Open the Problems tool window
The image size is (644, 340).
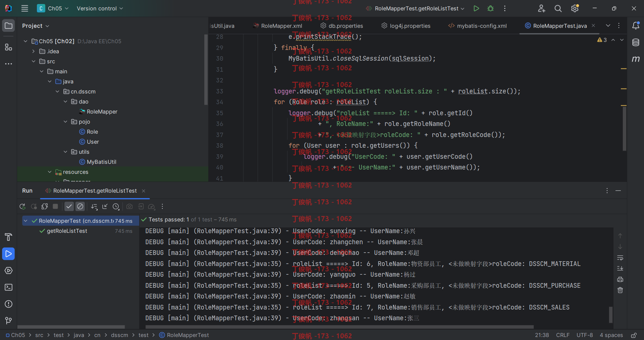9,304
